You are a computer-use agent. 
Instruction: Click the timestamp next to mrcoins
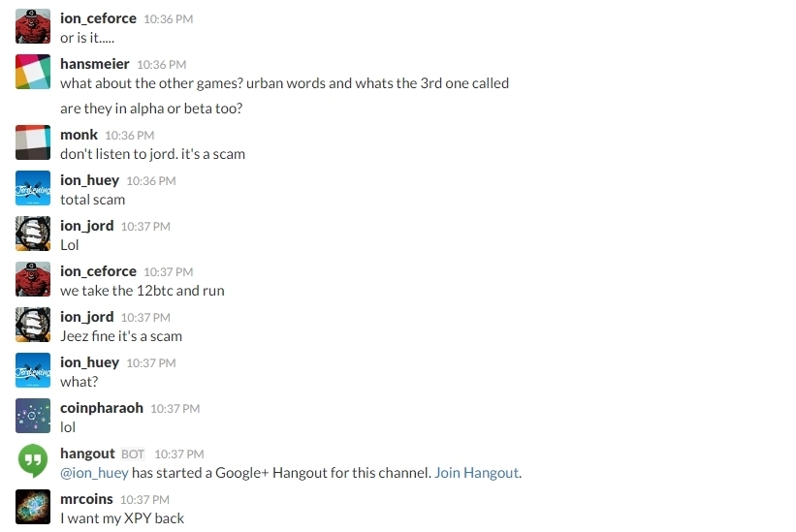pyautogui.click(x=144, y=500)
